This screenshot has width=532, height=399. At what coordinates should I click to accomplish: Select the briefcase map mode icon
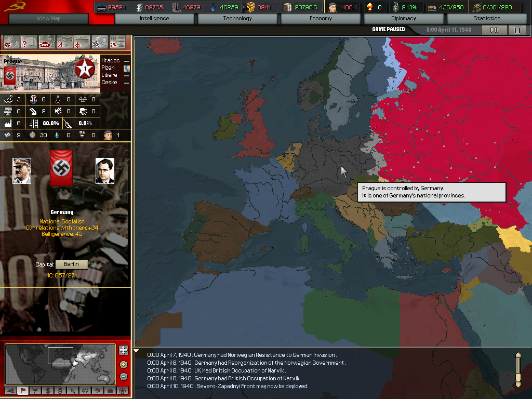pyautogui.click(x=110, y=391)
